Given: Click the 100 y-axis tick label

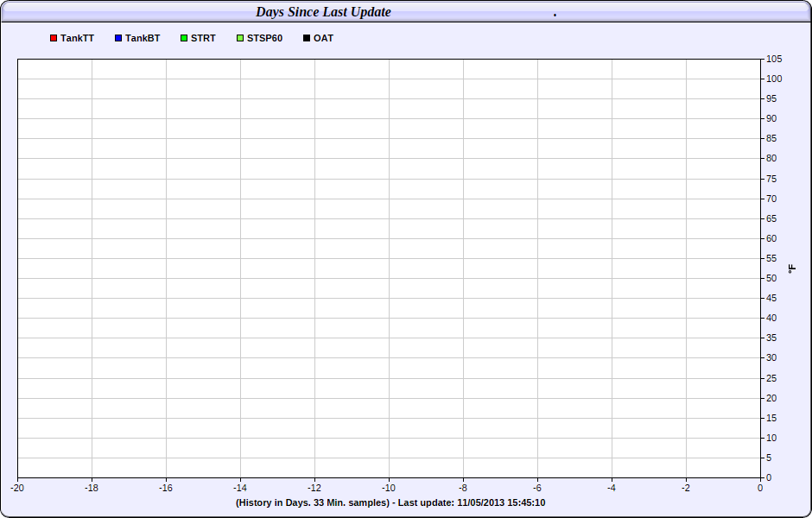Looking at the screenshot, I should pyautogui.click(x=774, y=79).
